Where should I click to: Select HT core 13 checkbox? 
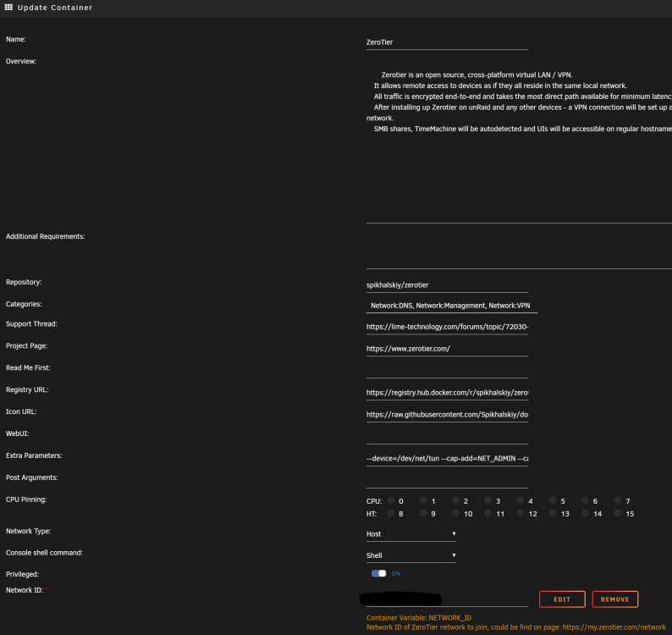pos(553,513)
